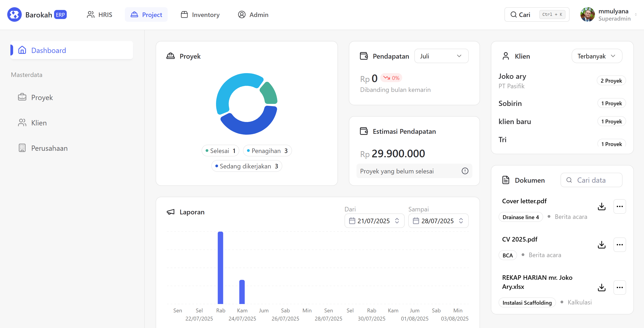Download the REKAP HARIAN mr. Joko Ary.xlsx file
The image size is (644, 328).
tap(601, 287)
